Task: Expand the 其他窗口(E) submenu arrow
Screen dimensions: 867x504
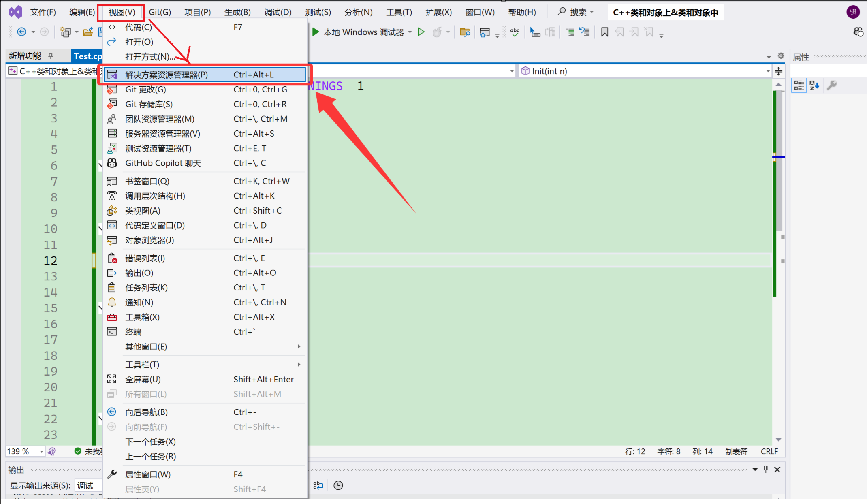Action: coord(299,346)
